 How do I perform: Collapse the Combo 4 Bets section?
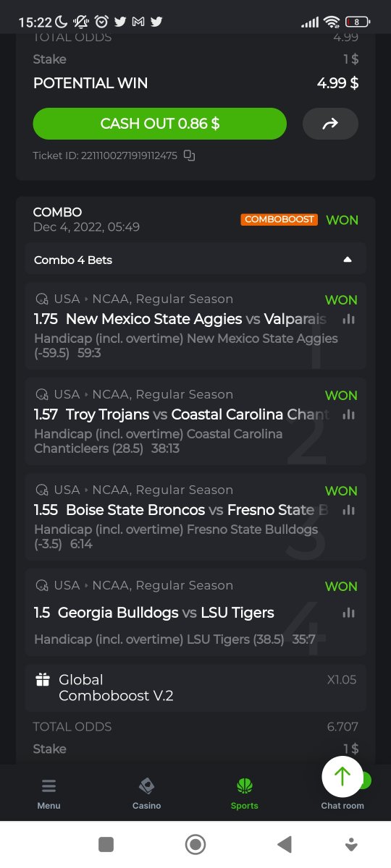195,260
